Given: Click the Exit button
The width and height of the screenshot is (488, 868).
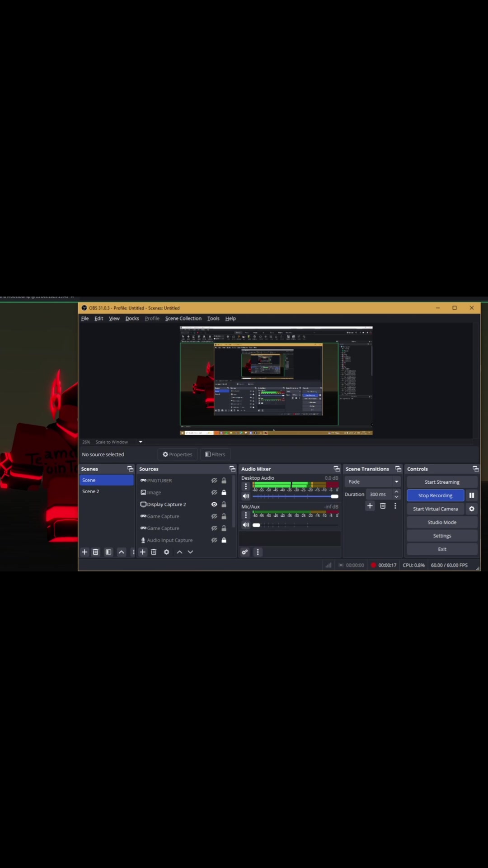Looking at the screenshot, I should coord(442,549).
